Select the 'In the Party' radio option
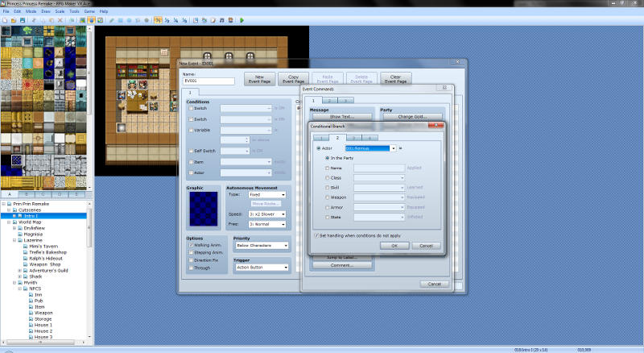Image resolution: width=644 pixels, height=353 pixels. 328,158
